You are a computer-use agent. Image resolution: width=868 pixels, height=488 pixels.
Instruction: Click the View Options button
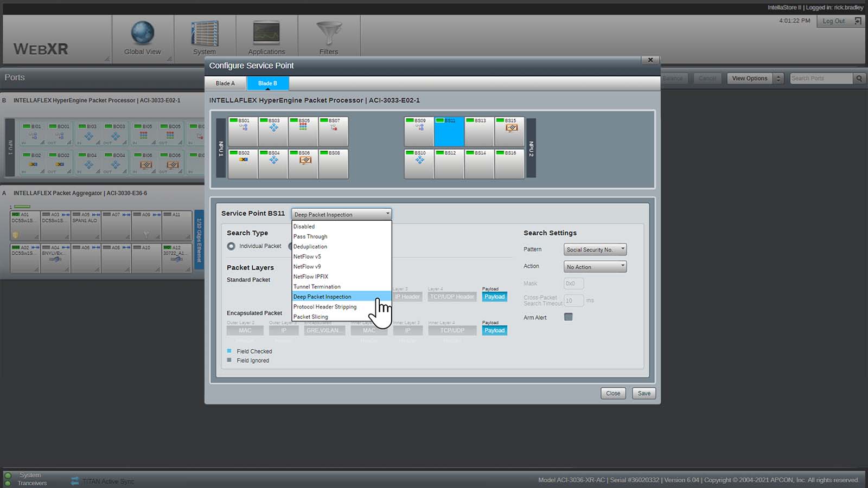click(750, 79)
